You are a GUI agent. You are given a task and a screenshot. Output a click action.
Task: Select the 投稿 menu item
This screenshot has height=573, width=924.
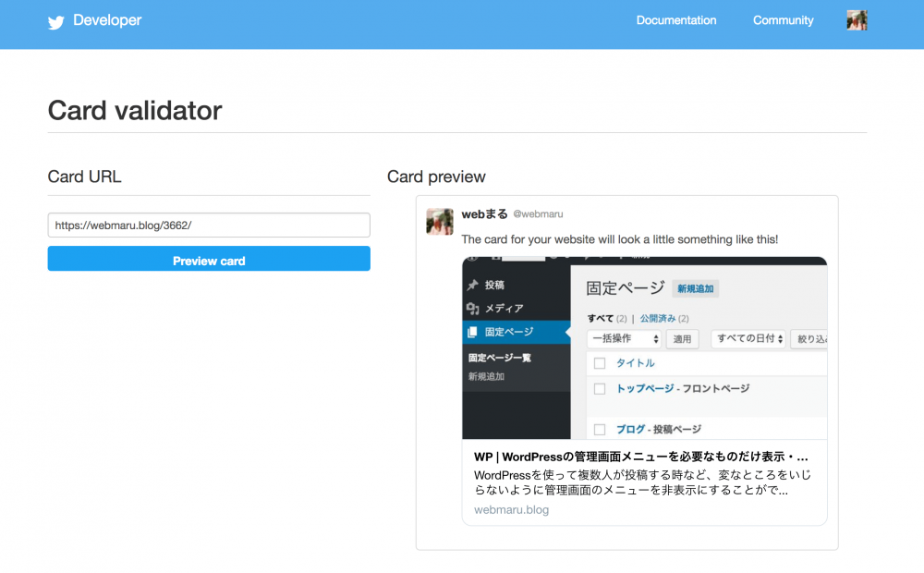pyautogui.click(x=494, y=286)
